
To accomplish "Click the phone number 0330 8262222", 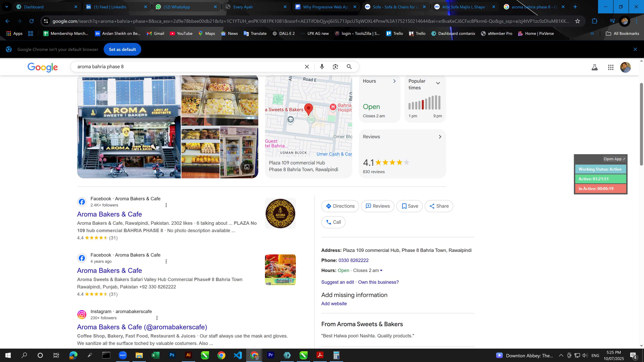I will pos(353,260).
